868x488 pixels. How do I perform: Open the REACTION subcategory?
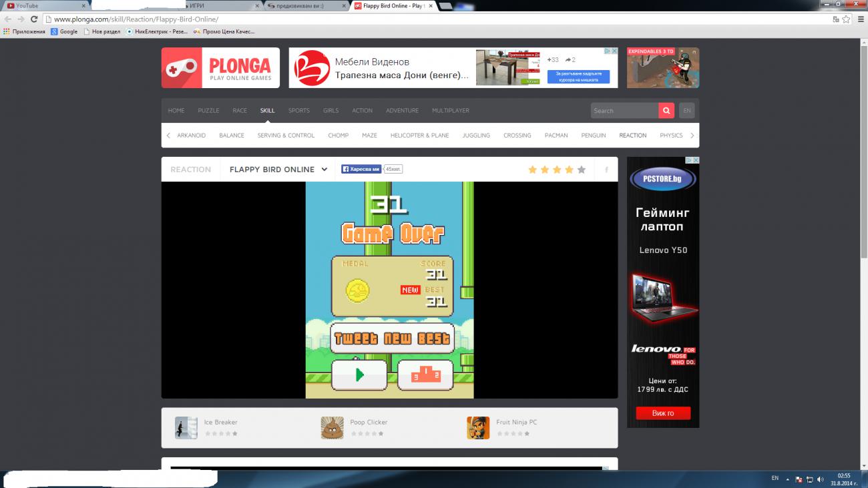coord(633,136)
